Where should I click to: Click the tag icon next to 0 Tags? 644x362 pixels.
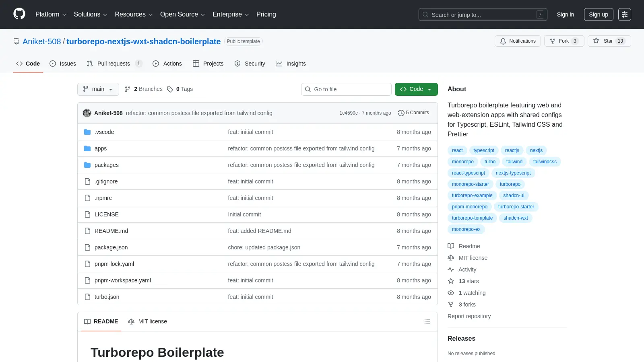[170, 89]
